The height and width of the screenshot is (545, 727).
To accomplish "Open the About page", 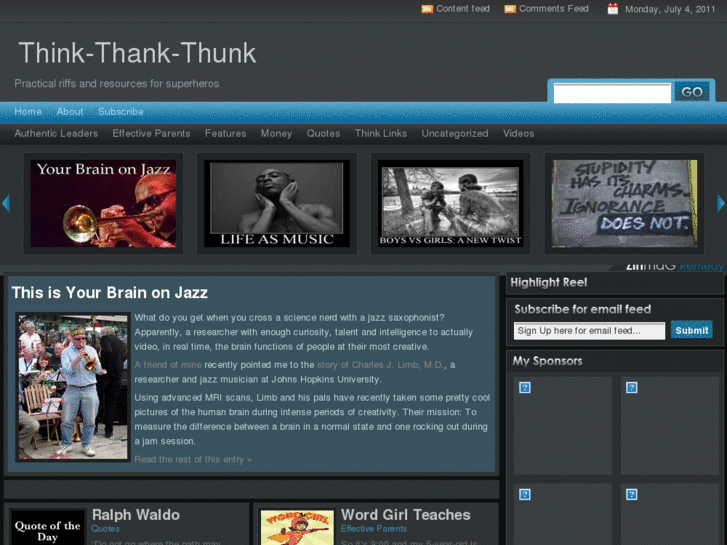I will click(x=70, y=112).
